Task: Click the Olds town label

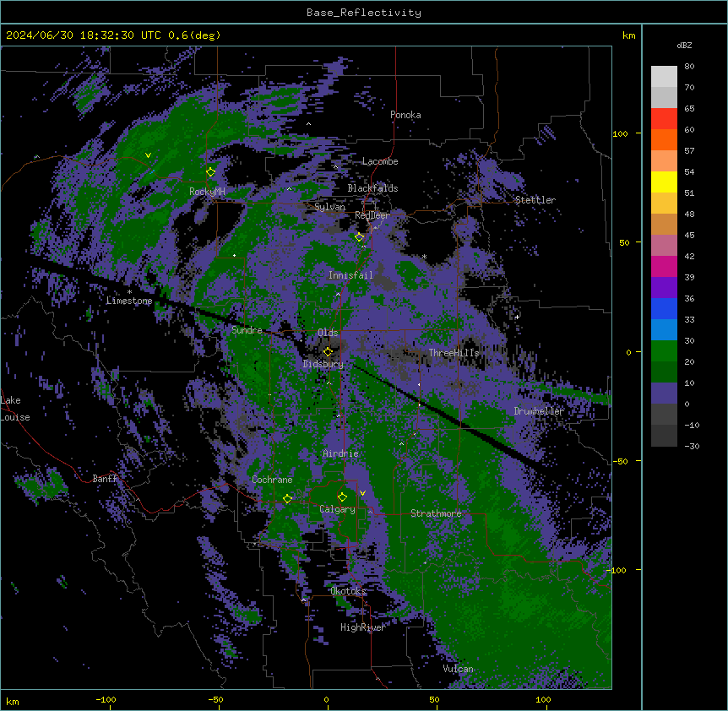Action: [x=328, y=333]
